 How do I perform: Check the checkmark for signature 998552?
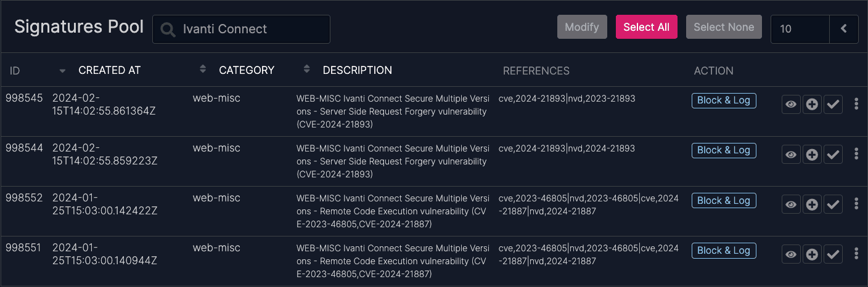click(x=833, y=204)
